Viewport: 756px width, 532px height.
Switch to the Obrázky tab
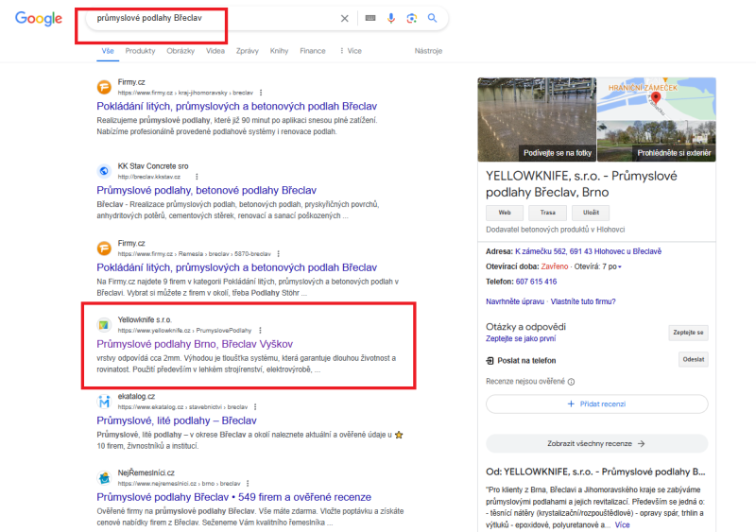coord(180,51)
